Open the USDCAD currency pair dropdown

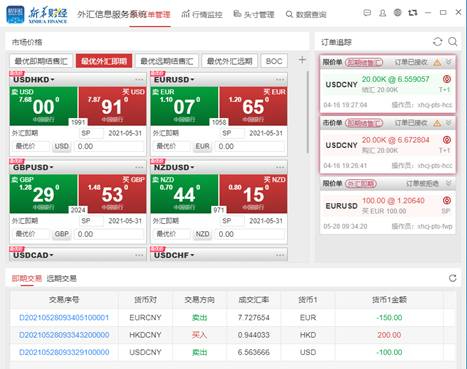click(x=33, y=255)
